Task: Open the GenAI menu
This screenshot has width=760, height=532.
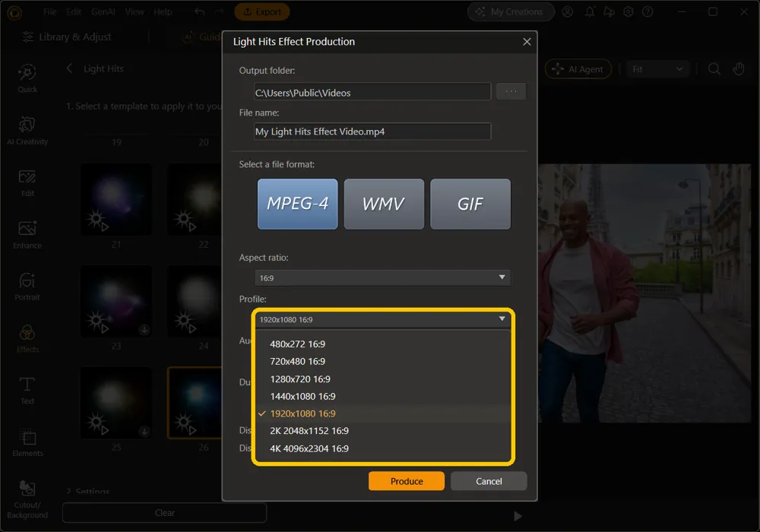Action: 103,11
